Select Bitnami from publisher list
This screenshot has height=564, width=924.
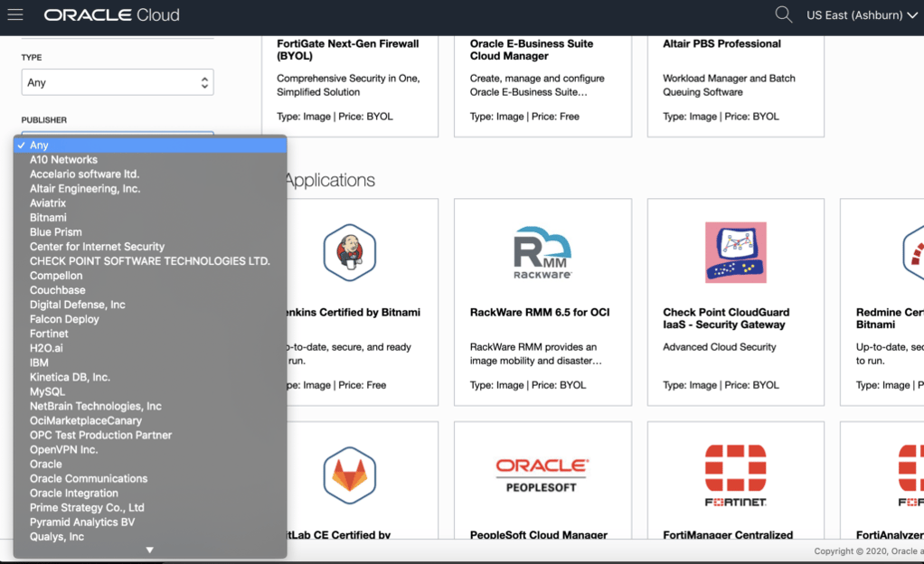[x=48, y=218]
